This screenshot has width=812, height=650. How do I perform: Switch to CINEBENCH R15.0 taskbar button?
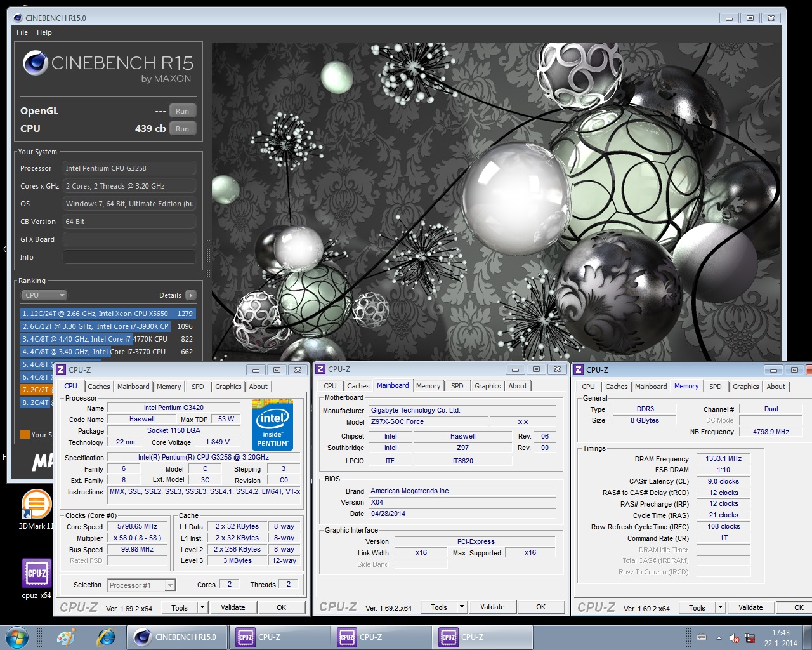point(177,637)
